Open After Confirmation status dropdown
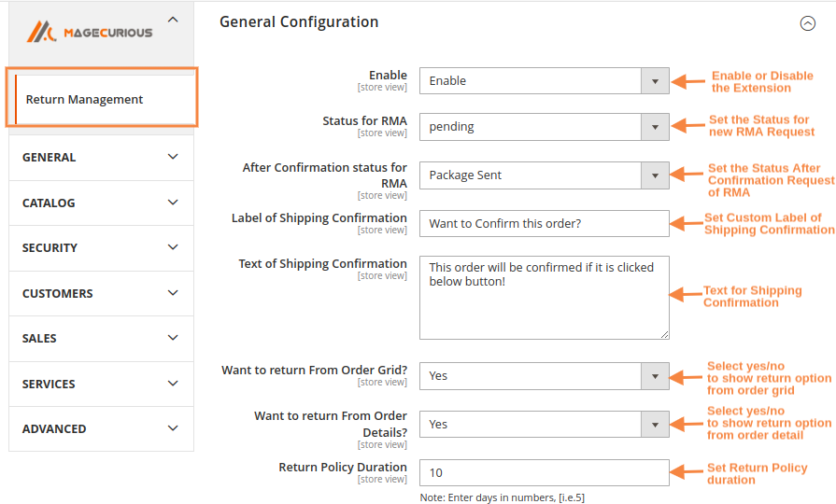The width and height of the screenshot is (836, 504). click(x=544, y=175)
